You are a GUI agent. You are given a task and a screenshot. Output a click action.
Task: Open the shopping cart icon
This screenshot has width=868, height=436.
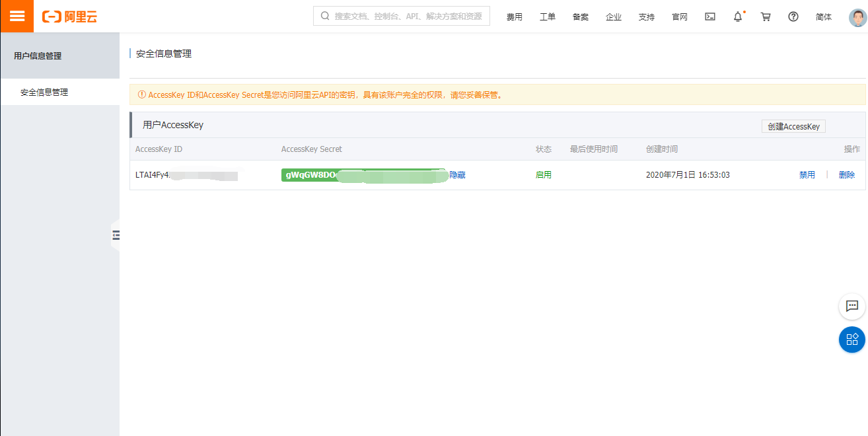click(765, 17)
